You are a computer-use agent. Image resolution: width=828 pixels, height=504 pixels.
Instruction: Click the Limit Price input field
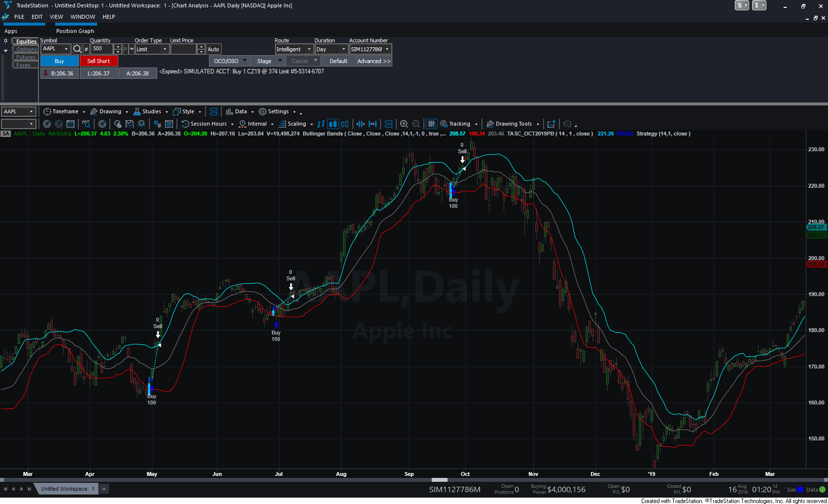coord(184,49)
